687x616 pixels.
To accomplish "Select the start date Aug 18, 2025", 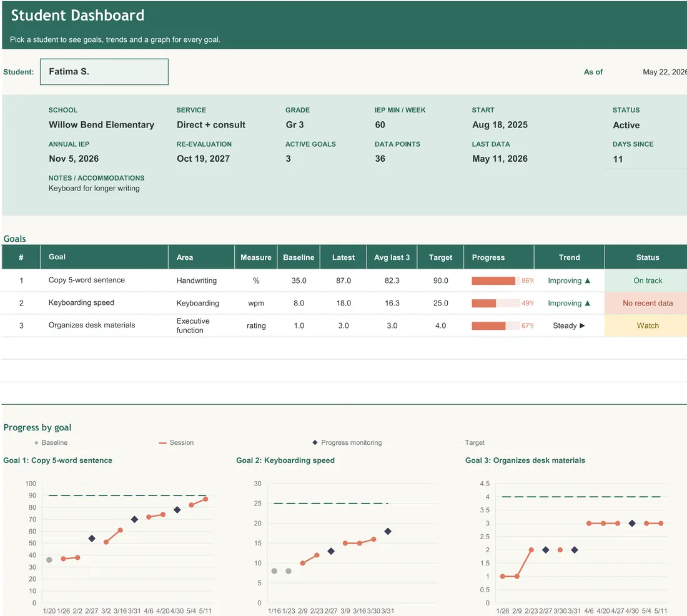I will tap(500, 125).
